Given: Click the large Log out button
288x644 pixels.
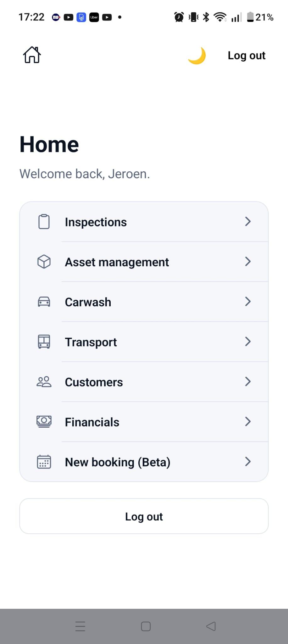Looking at the screenshot, I should [144, 516].
